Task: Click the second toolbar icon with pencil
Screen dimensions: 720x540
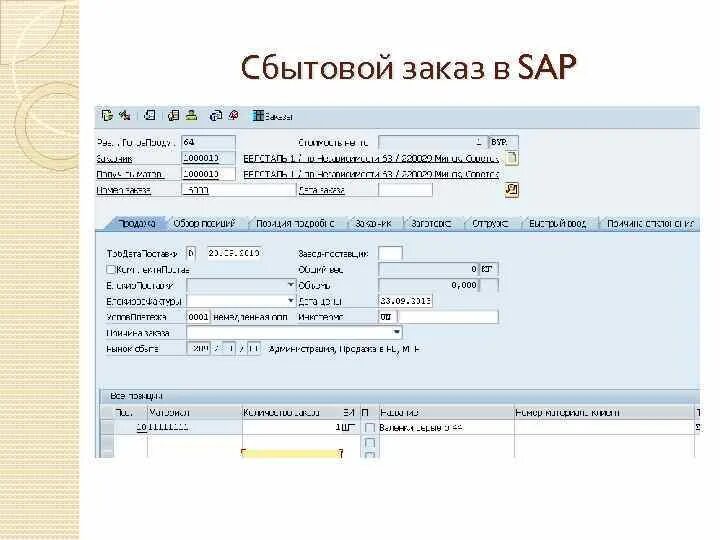Action: (124, 115)
